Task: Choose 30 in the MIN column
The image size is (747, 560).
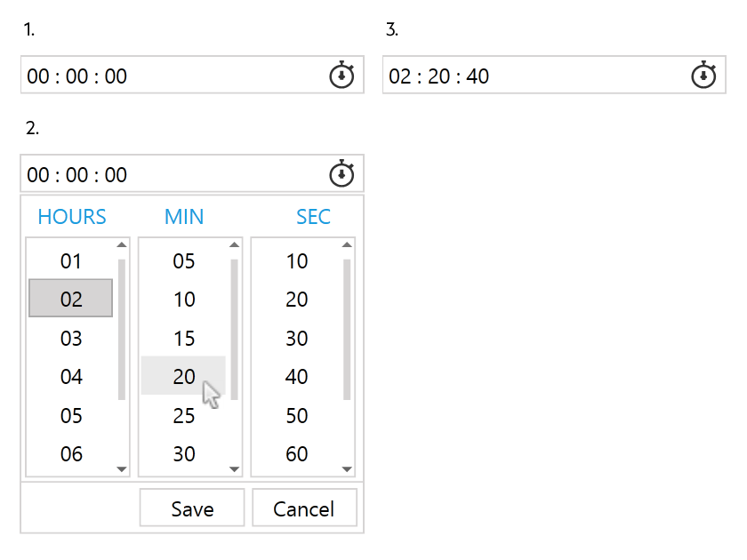Action: [183, 454]
